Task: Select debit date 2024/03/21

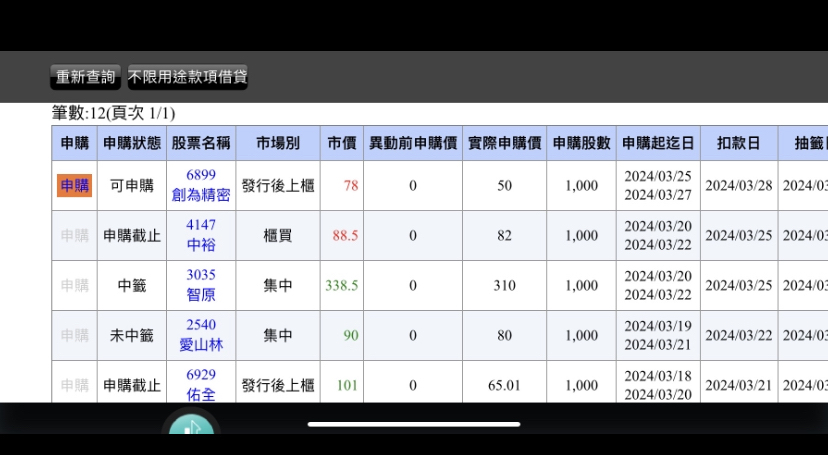Action: [739, 385]
